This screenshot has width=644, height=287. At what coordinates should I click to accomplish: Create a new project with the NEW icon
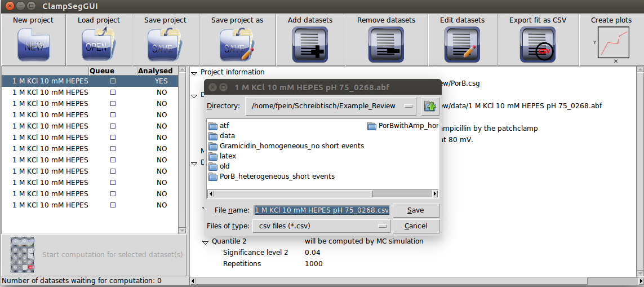click(x=33, y=45)
